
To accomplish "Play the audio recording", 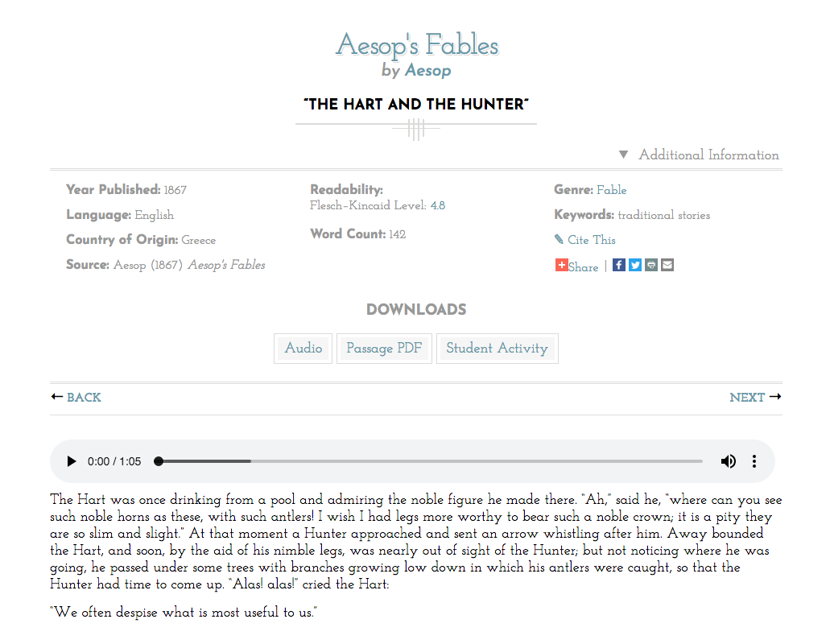I will [72, 461].
